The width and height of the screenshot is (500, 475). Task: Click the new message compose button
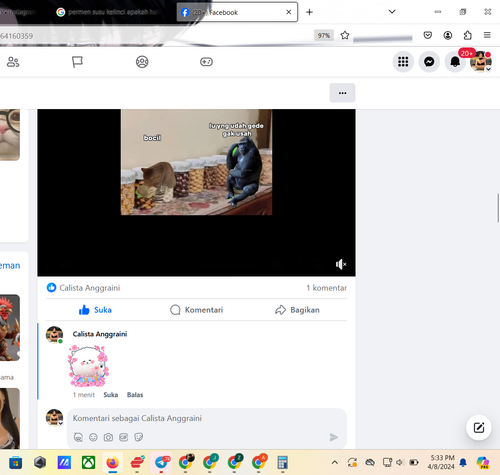[x=479, y=428]
